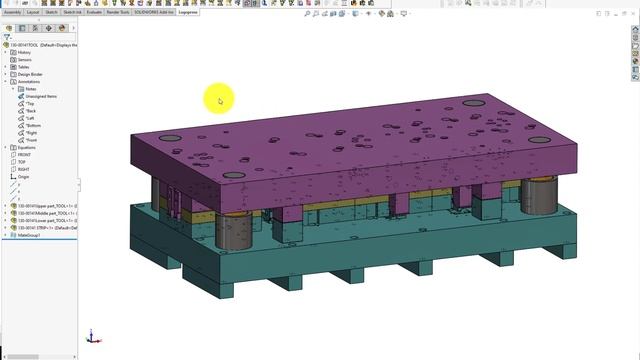
Task: Select Unassigned Items in tree
Action: [38, 96]
